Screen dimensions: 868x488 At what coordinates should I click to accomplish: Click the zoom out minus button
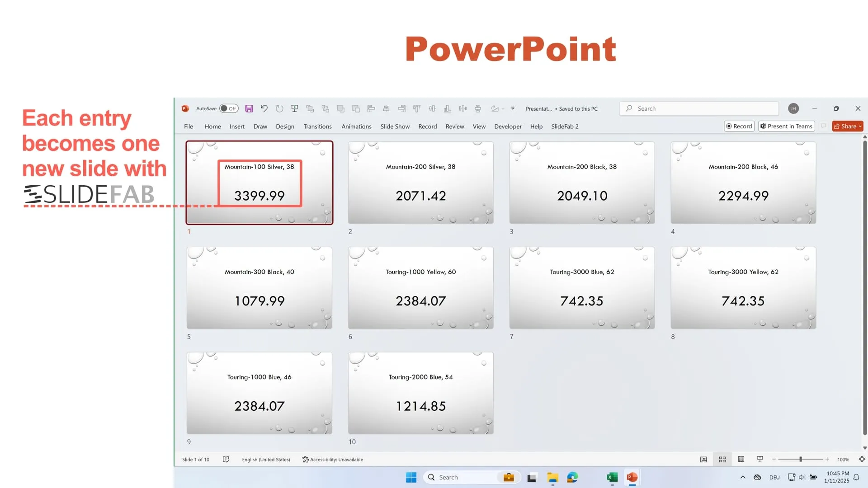click(x=774, y=460)
